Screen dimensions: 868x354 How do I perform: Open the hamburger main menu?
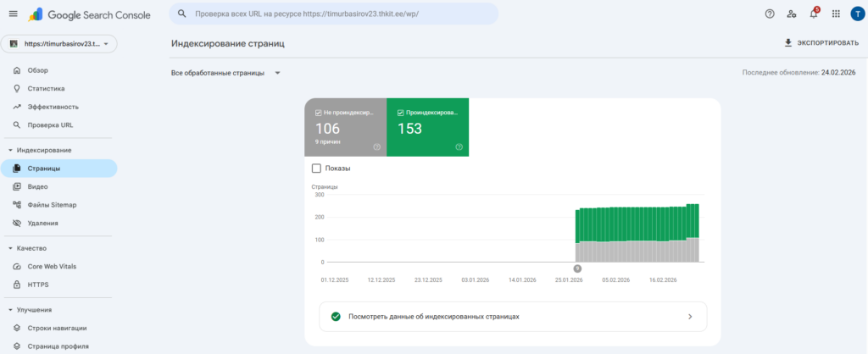click(x=13, y=14)
